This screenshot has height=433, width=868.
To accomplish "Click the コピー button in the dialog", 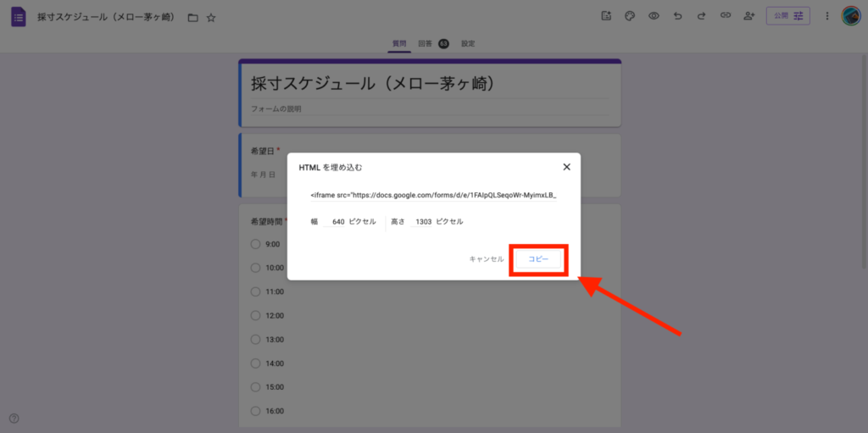I will pyautogui.click(x=538, y=258).
